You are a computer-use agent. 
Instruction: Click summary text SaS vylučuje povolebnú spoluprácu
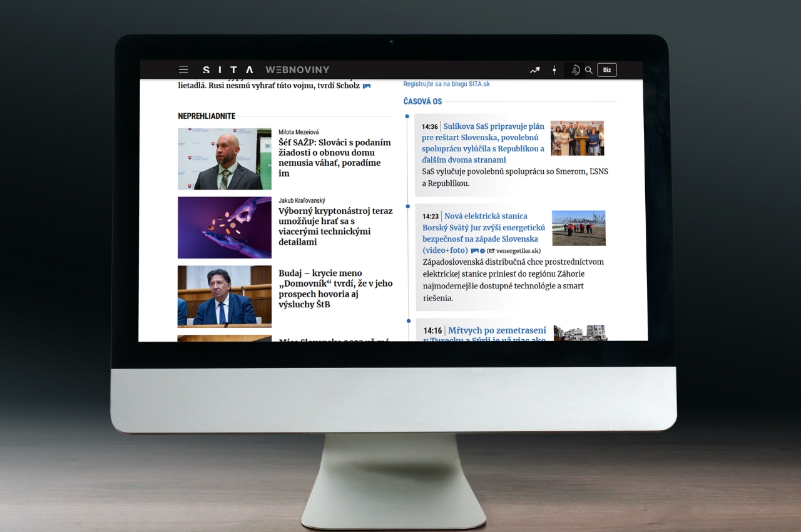click(515, 177)
